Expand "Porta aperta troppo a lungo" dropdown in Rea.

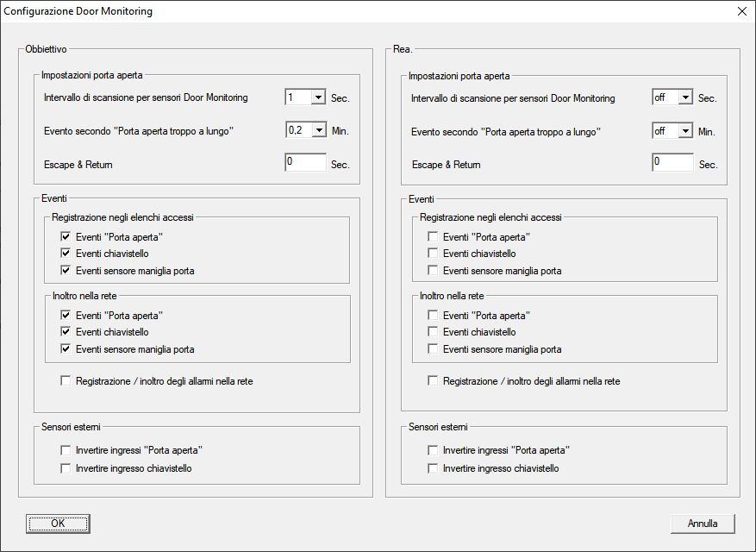click(x=685, y=131)
